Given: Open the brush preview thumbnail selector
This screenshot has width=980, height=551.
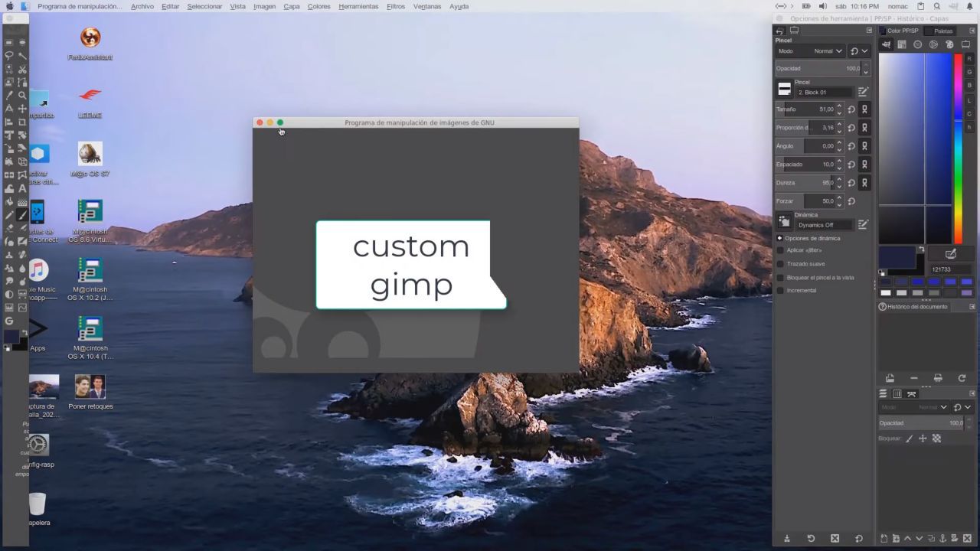Looking at the screenshot, I should pyautogui.click(x=784, y=90).
